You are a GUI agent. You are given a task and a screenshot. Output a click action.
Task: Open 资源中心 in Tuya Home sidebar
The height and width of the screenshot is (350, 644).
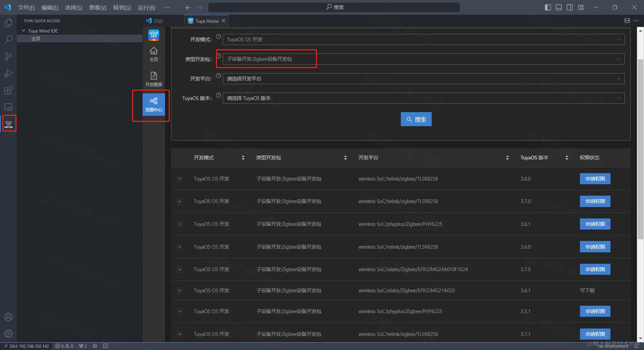click(x=154, y=104)
